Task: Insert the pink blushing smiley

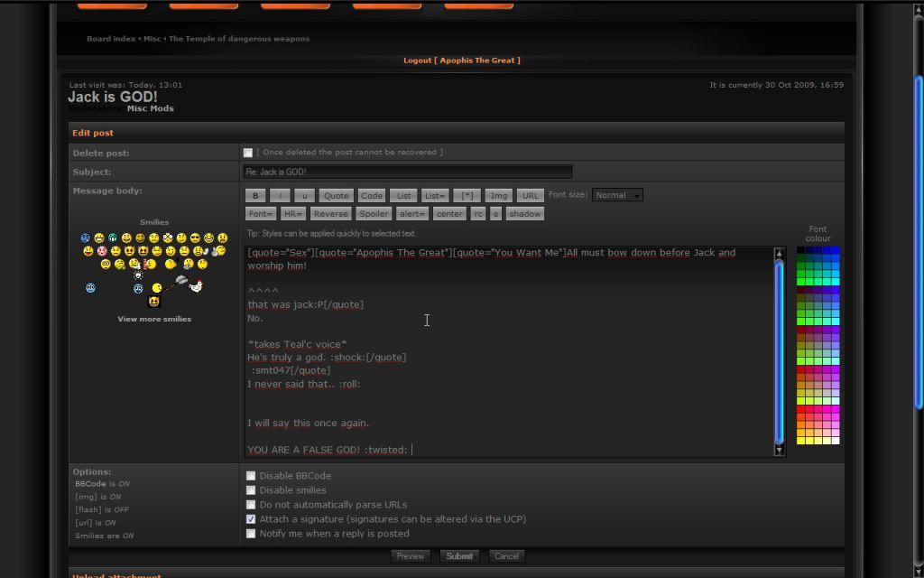Action: 102,251
